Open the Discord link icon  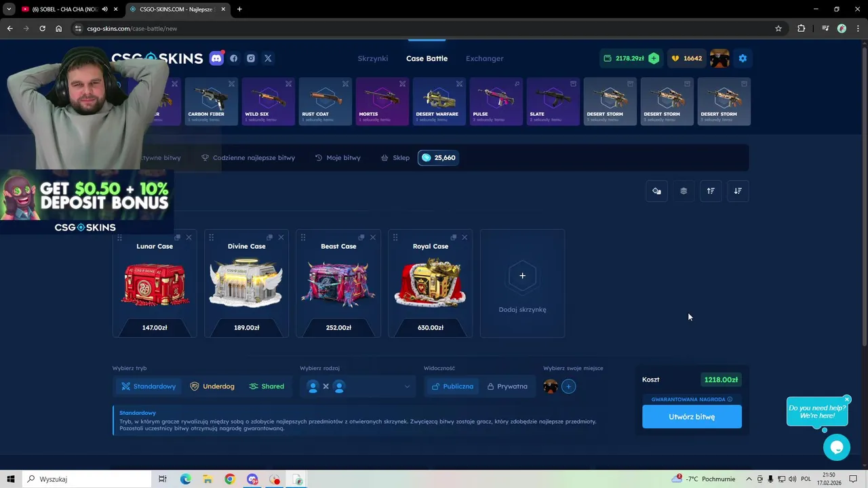(x=216, y=58)
